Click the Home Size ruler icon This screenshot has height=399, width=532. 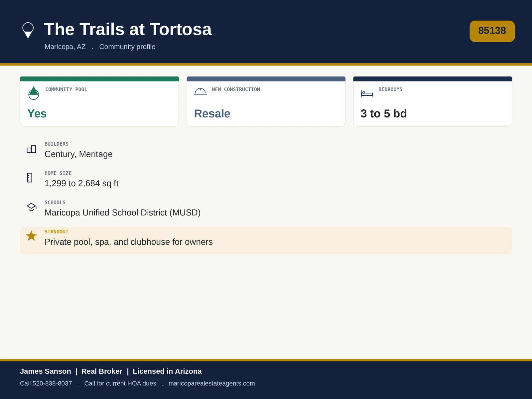pyautogui.click(x=30, y=178)
